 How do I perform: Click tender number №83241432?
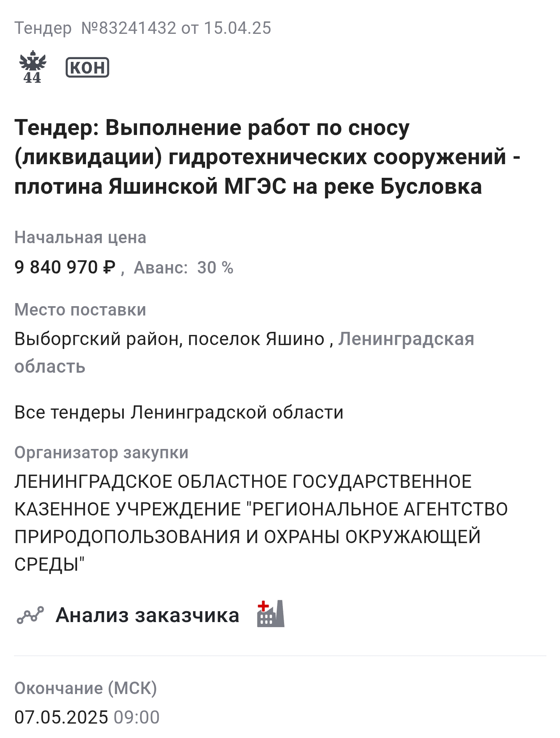pos(128,28)
